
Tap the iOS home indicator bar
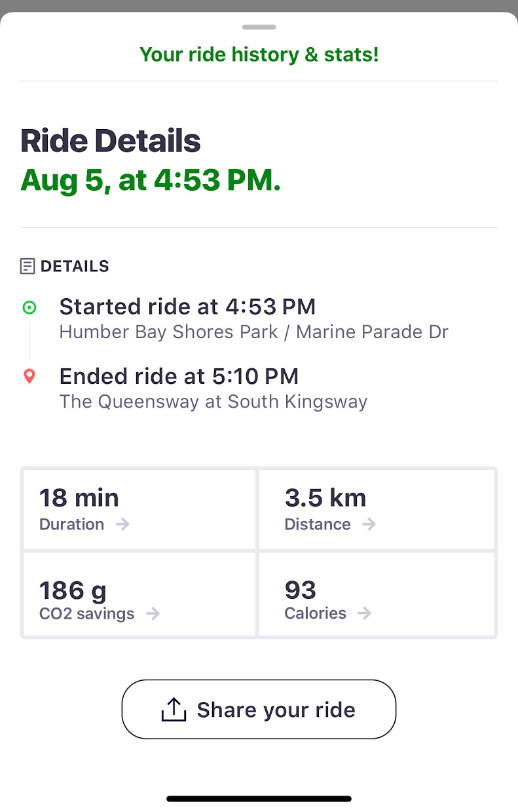[x=259, y=799]
